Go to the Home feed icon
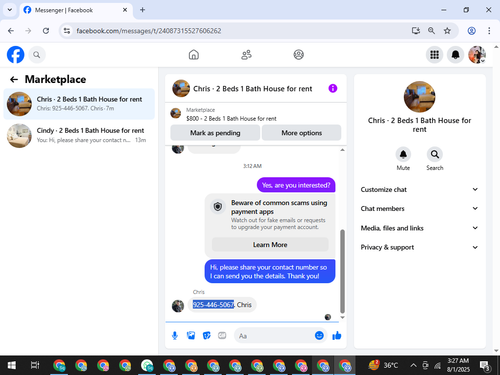500x375 pixels. tap(194, 55)
